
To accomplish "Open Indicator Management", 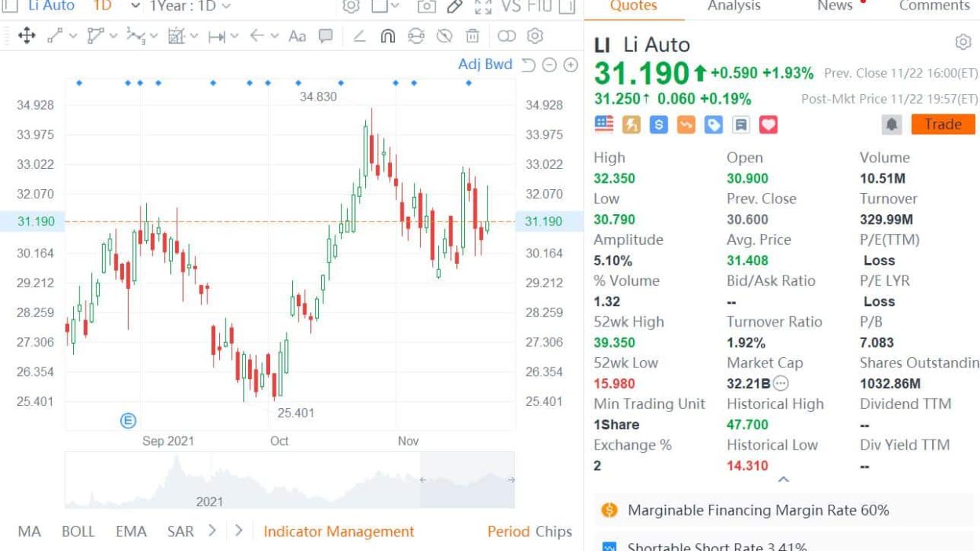I will point(338,531).
